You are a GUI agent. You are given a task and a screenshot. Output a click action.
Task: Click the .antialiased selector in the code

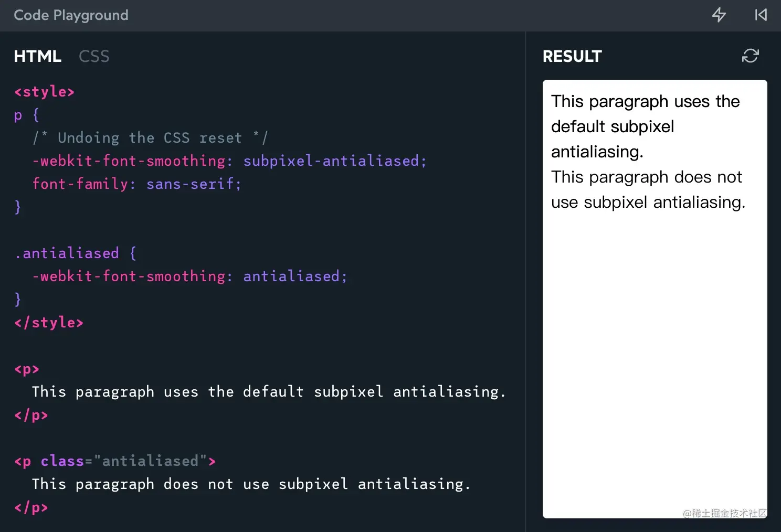(x=67, y=253)
